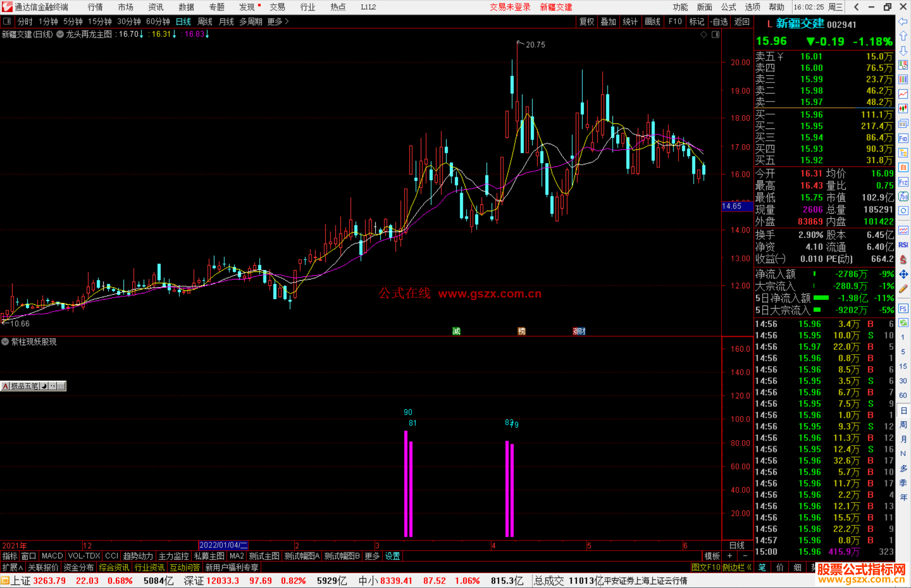Open the f(x) formula manager icon
Viewport: 911px width, 588px height.
[903, 196]
